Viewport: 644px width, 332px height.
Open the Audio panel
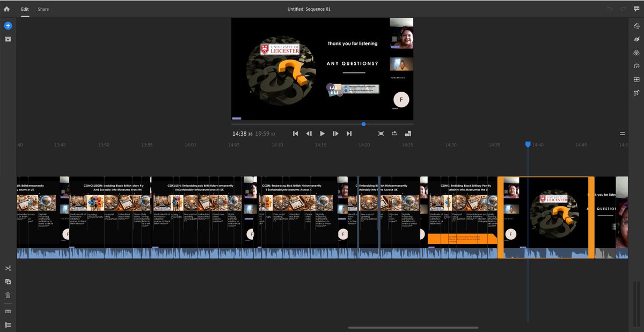[x=636, y=79]
